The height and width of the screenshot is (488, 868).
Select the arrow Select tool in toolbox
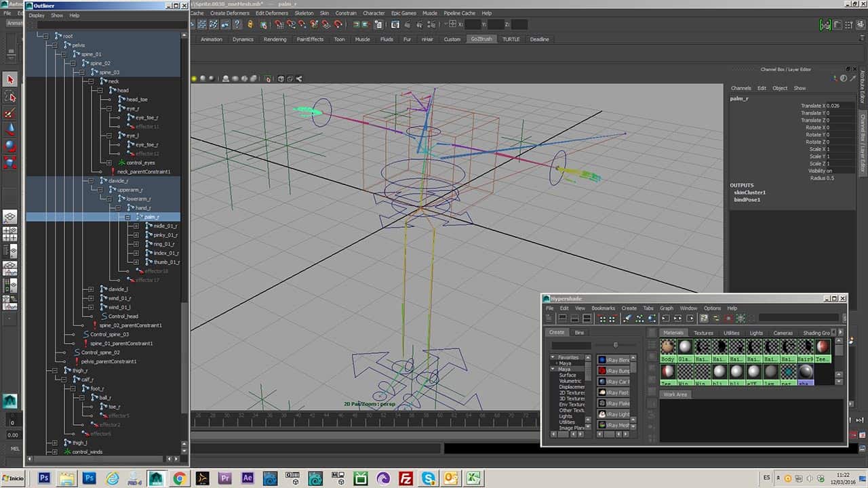pos(10,79)
